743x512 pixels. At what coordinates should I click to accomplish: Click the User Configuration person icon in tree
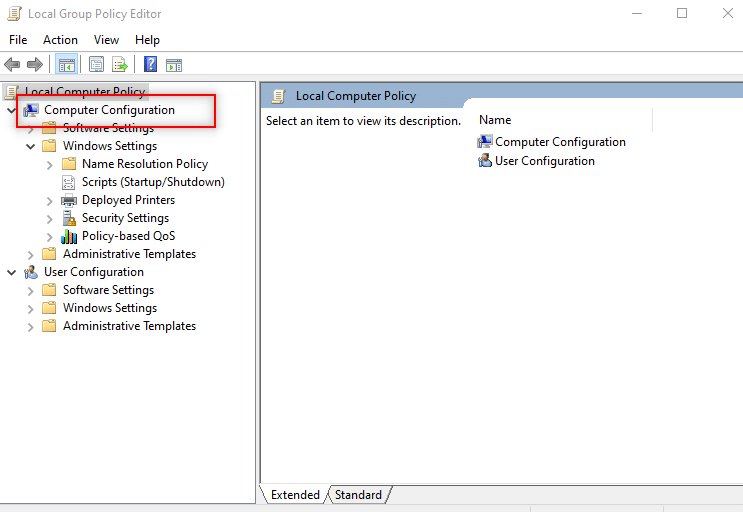[x=31, y=272]
